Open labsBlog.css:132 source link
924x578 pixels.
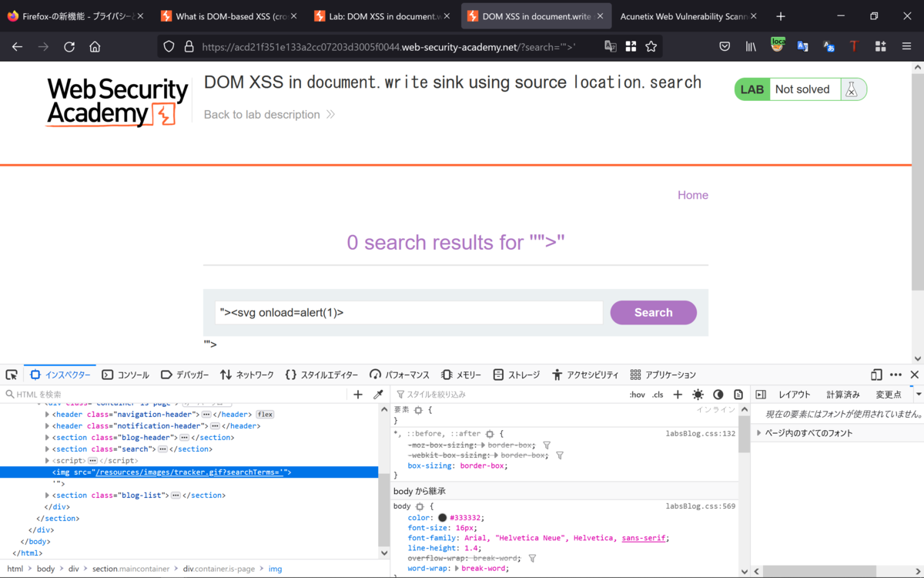click(701, 434)
